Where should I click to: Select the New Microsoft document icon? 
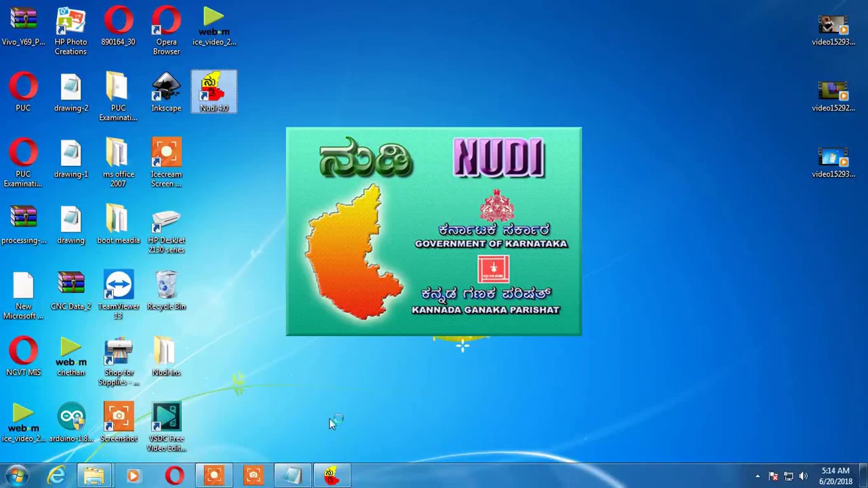tap(24, 295)
